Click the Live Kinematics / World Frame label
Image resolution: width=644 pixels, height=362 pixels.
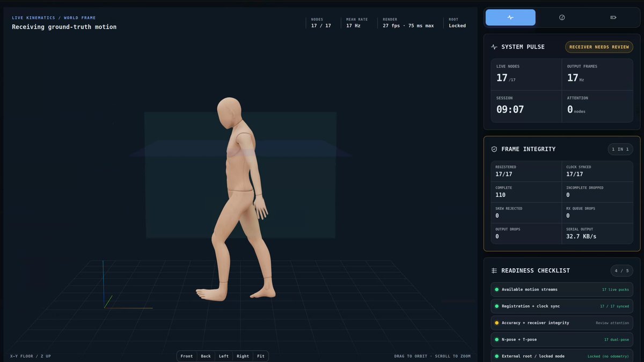tap(54, 18)
